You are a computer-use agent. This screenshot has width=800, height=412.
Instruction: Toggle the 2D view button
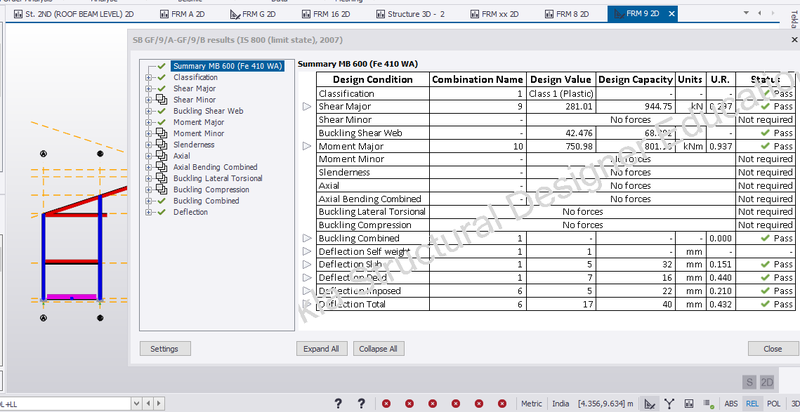click(767, 382)
